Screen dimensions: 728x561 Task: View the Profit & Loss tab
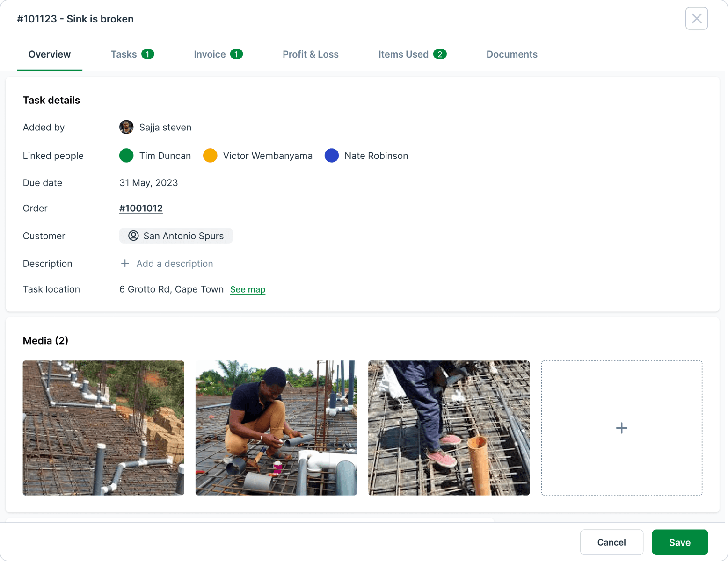tap(310, 54)
